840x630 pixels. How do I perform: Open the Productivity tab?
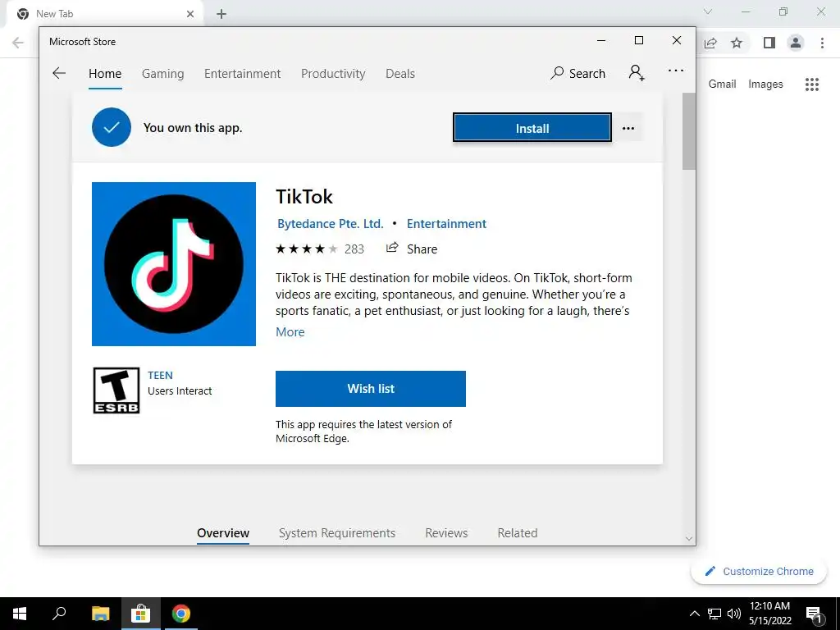tap(333, 74)
